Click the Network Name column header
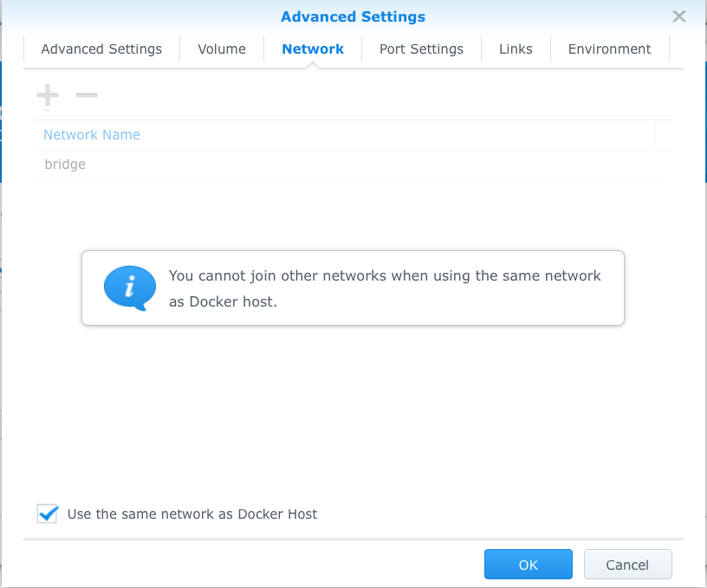Screen dimensions: 707x588 [x=345, y=135]
